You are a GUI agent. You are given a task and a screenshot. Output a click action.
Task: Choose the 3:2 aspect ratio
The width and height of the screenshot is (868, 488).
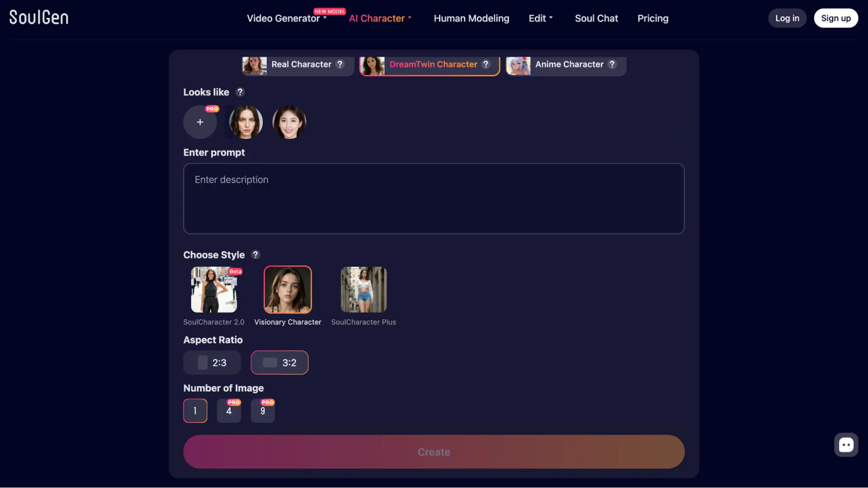tap(280, 363)
